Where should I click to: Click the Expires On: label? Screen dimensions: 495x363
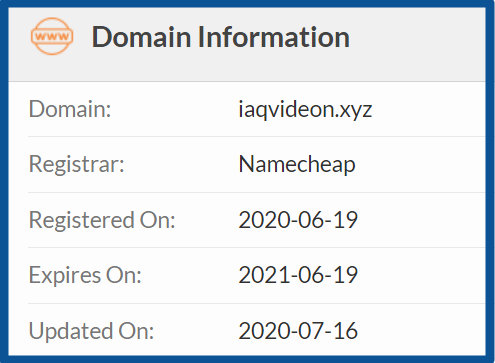tap(85, 275)
